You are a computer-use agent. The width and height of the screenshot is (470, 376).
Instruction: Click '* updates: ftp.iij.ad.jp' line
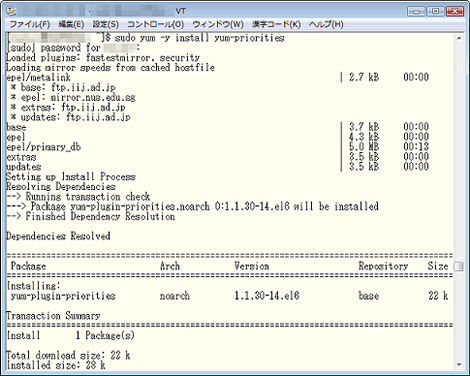coord(70,117)
